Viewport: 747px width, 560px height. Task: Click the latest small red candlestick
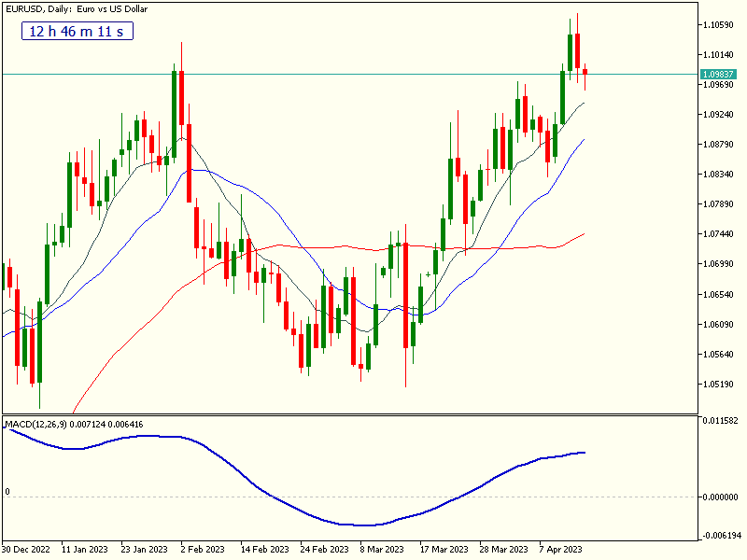585,72
